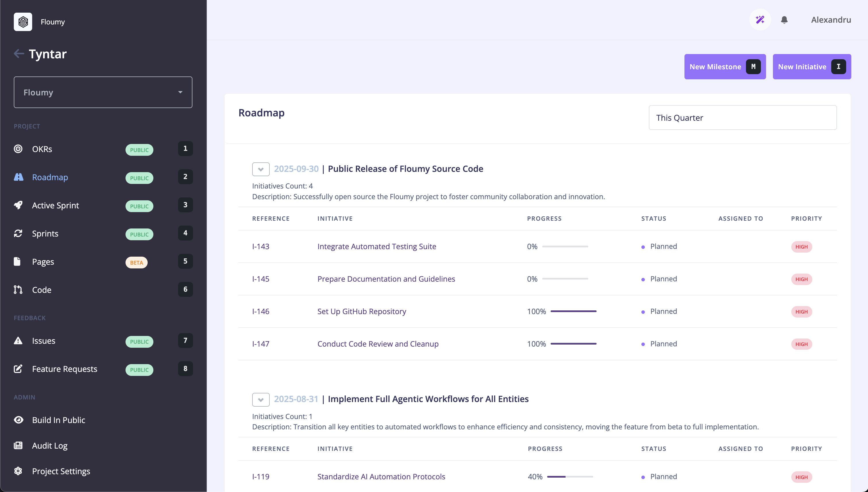The image size is (868, 492).
Task: Click the Active Sprint rocket icon
Action: pyautogui.click(x=18, y=205)
